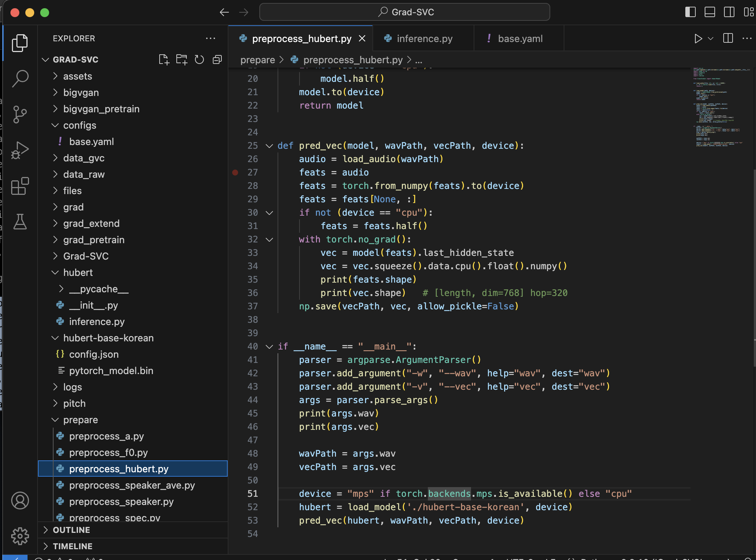Collapse the hubert-base-korean folder
Viewport: 756px width, 560px height.
click(55, 338)
